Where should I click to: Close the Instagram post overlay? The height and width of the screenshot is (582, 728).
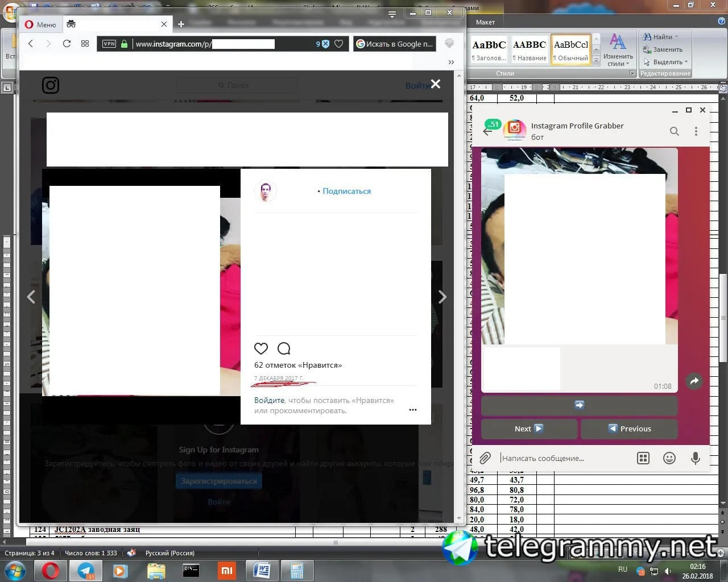pos(436,84)
